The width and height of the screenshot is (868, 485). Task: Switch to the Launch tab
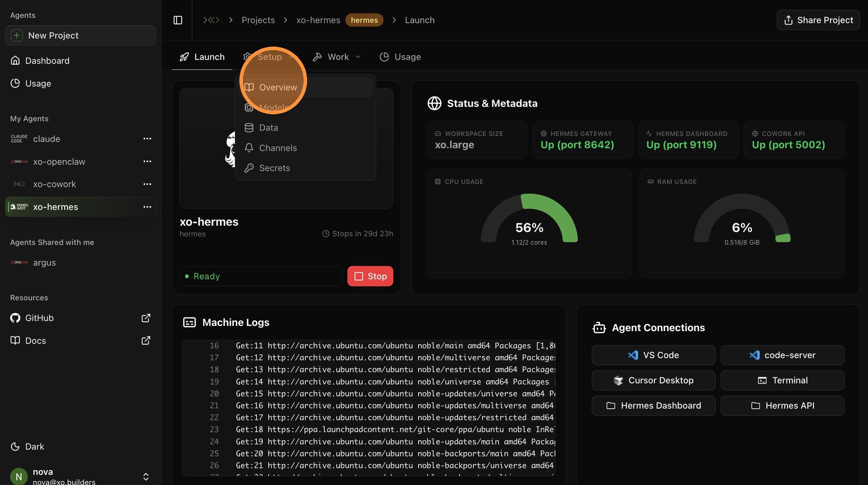(202, 57)
